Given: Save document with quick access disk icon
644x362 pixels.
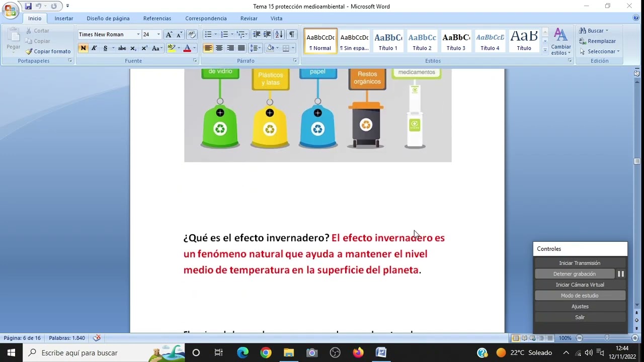Looking at the screenshot, I should pos(28,6).
